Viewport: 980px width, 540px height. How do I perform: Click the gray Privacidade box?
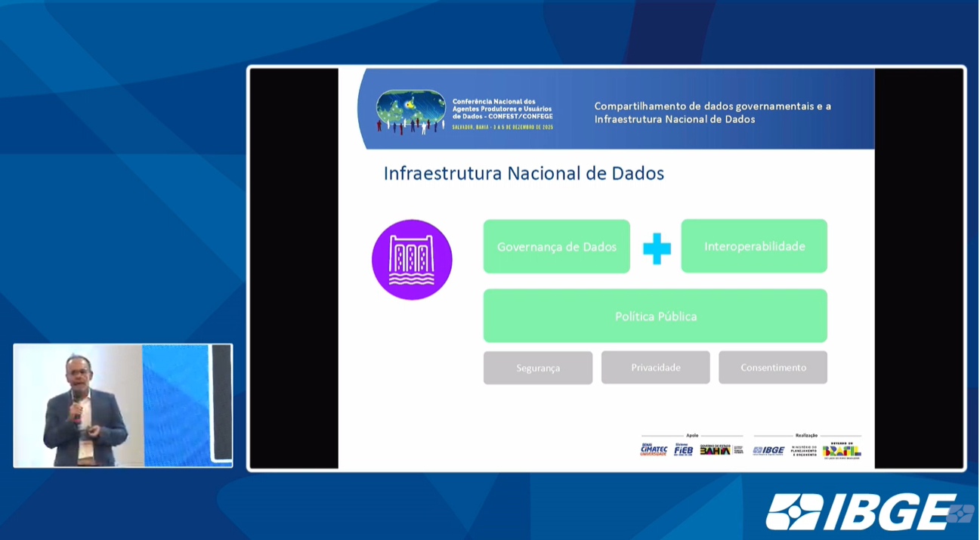(655, 368)
